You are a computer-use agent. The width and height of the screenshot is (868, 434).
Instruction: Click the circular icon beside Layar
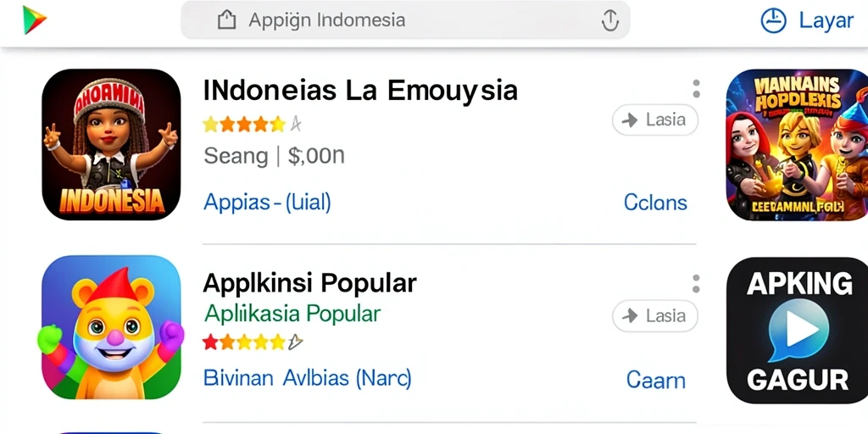773,21
